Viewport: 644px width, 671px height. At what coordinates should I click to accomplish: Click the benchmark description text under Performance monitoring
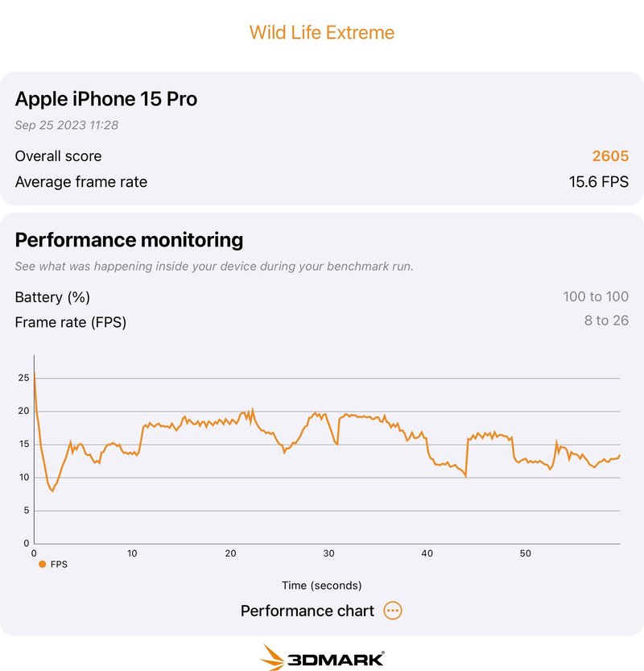point(214,266)
